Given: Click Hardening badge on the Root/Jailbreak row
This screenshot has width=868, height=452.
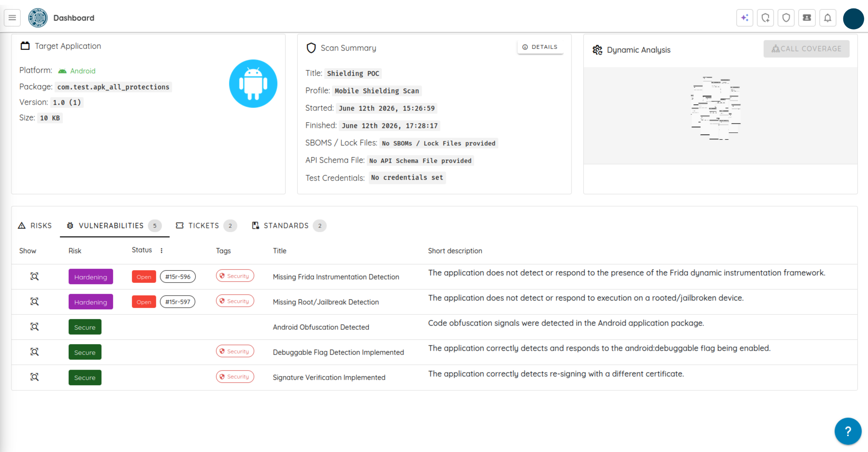Looking at the screenshot, I should pos(91,302).
